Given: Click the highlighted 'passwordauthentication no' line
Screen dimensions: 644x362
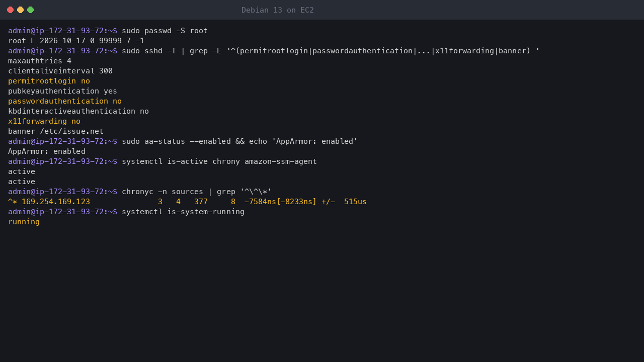Looking at the screenshot, I should tap(65, 101).
